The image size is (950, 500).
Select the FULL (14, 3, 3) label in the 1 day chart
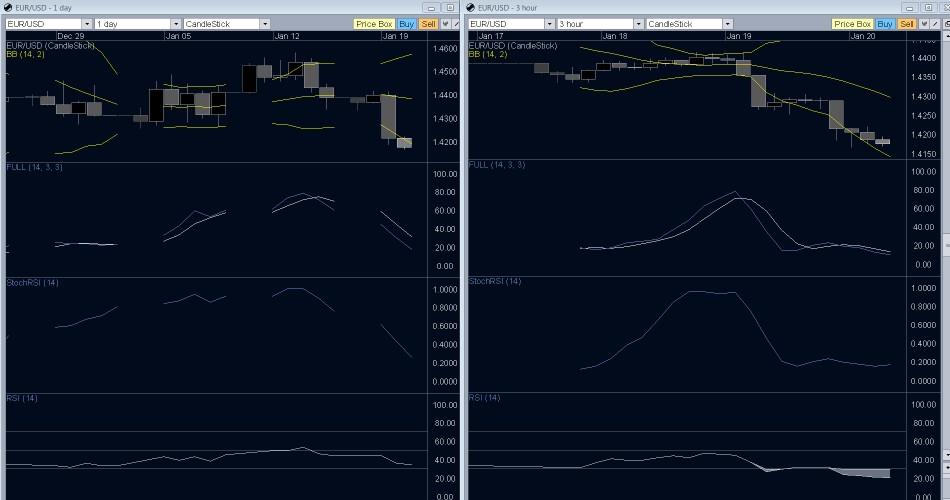coord(35,167)
